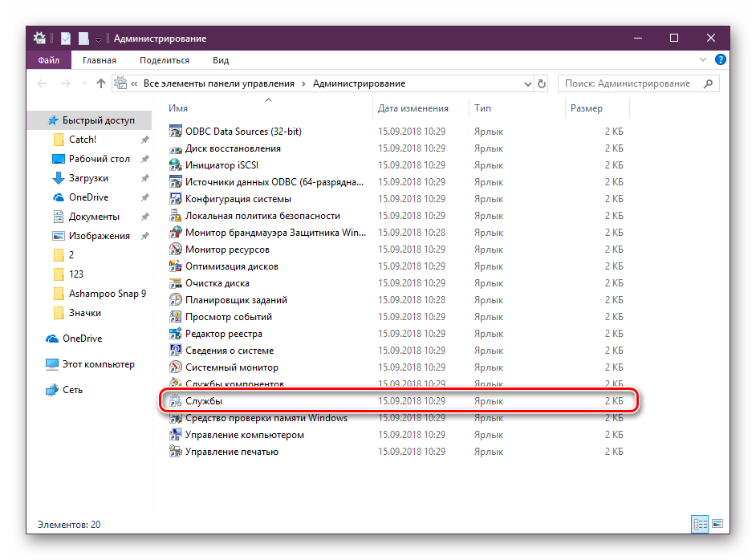Click Properties icon in quick access toolbar
This screenshot has height=560, width=756.
66,39
